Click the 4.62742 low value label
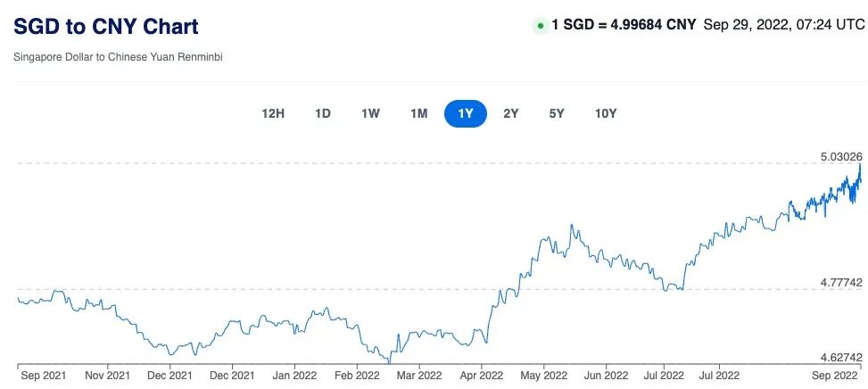The width and height of the screenshot is (868, 389). 840,357
